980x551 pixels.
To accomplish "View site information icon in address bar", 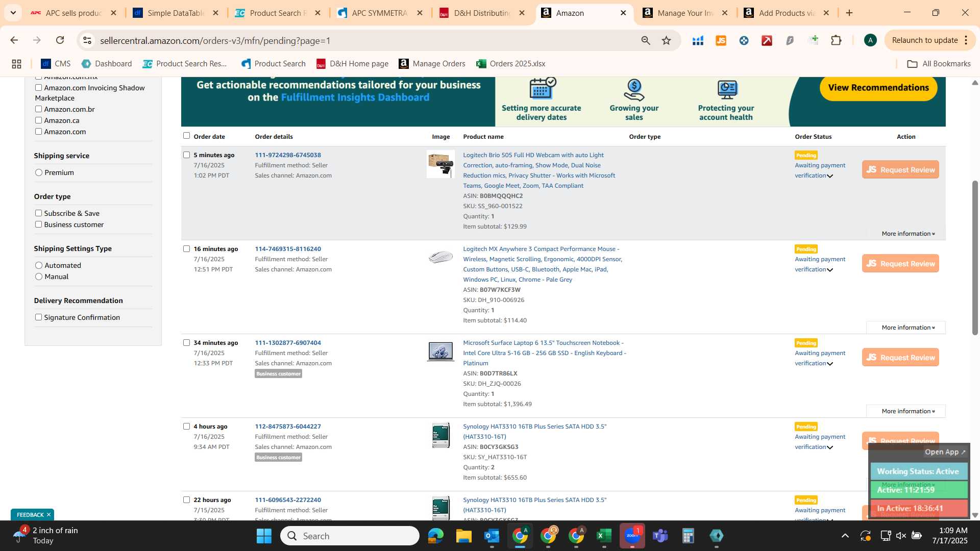I will [x=87, y=40].
